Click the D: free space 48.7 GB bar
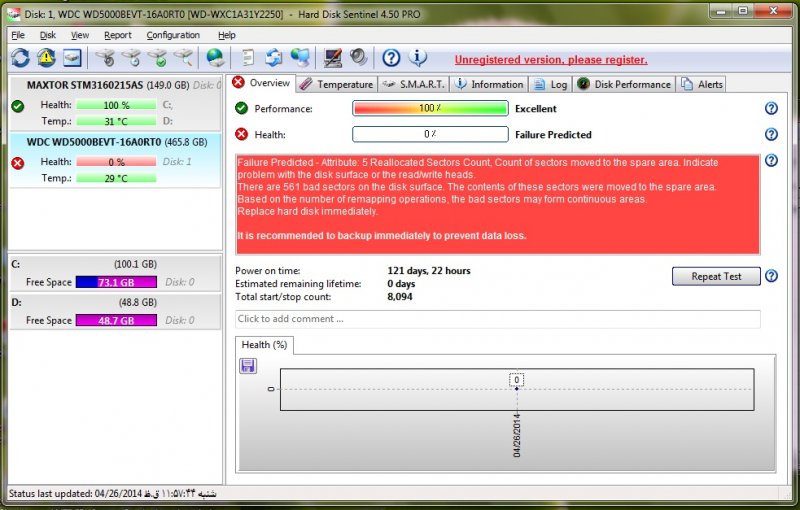Viewport: 800px width, 510px height. coord(116,320)
